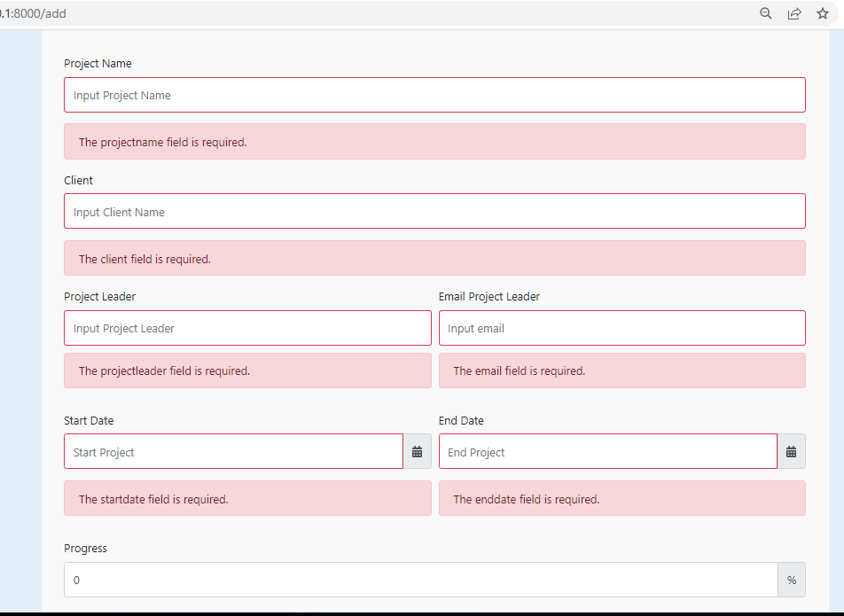Click the 'Client' label
The width and height of the screenshot is (844, 616).
coord(79,180)
